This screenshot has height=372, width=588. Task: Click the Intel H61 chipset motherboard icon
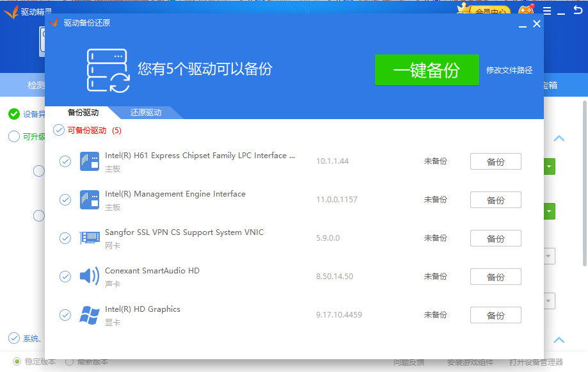(x=89, y=161)
